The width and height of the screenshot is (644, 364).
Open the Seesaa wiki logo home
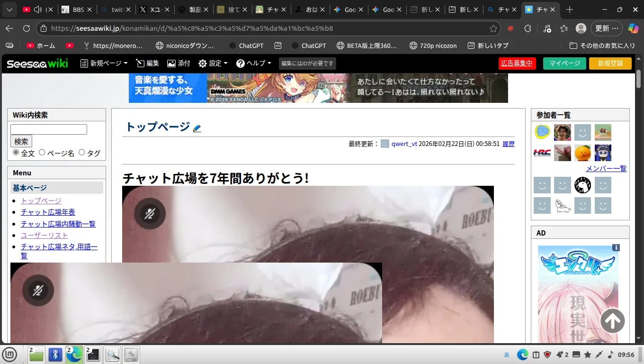tap(37, 64)
